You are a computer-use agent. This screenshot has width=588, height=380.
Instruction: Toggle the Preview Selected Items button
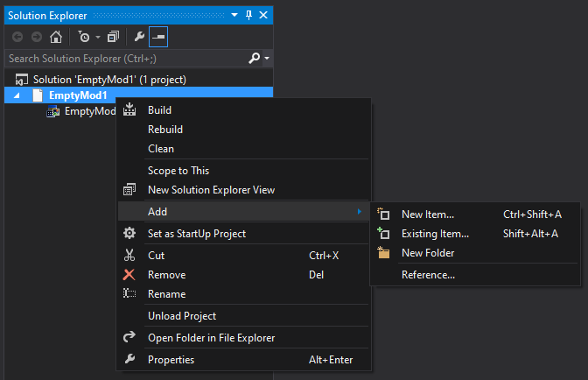[158, 37]
